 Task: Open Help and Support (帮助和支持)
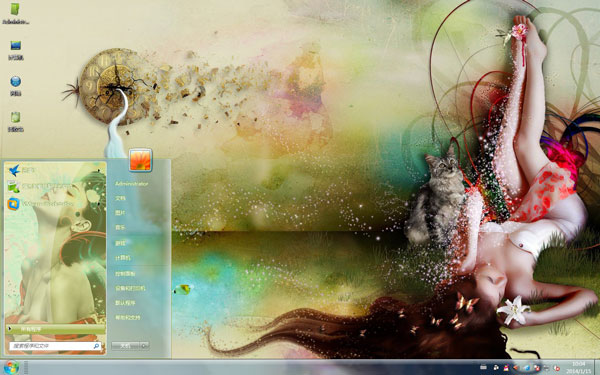click(128, 318)
